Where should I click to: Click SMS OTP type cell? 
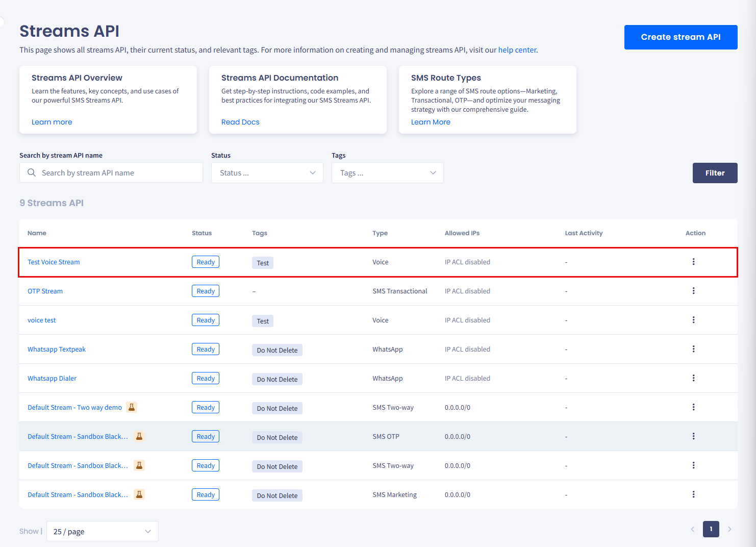386,436
